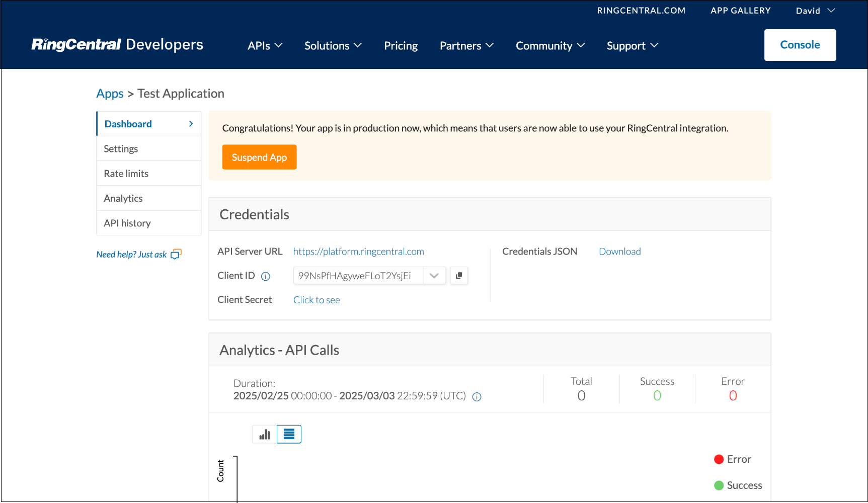Click the Apps breadcrumb link
Image resolution: width=868 pixels, height=503 pixels.
(x=110, y=94)
